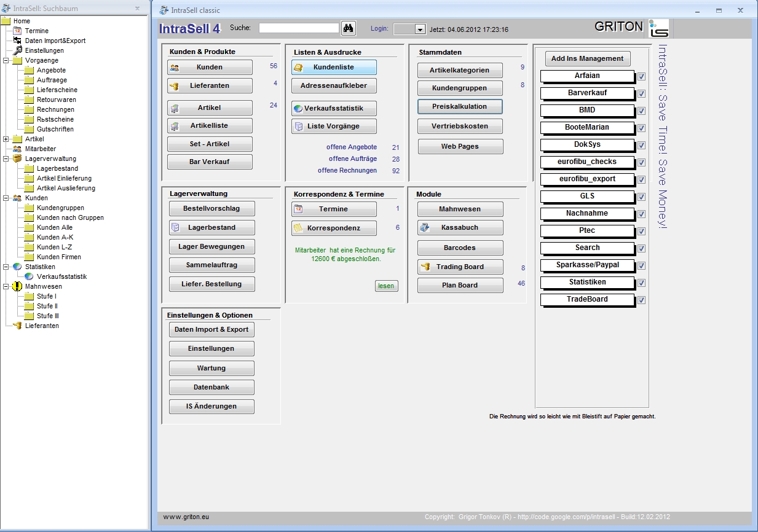The image size is (758, 532).
Task: Click the Angebote folder icon in tree
Action: [x=29, y=70]
